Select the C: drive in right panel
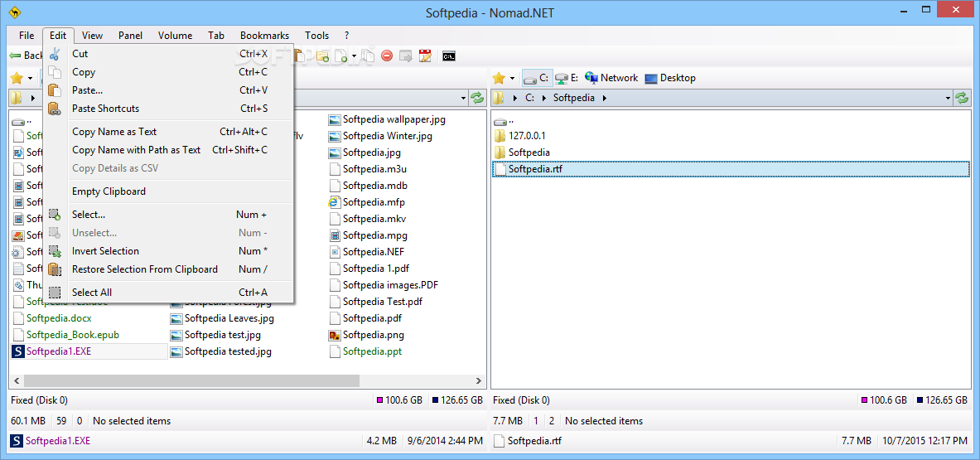Viewport: 980px width, 460px height. [x=536, y=78]
